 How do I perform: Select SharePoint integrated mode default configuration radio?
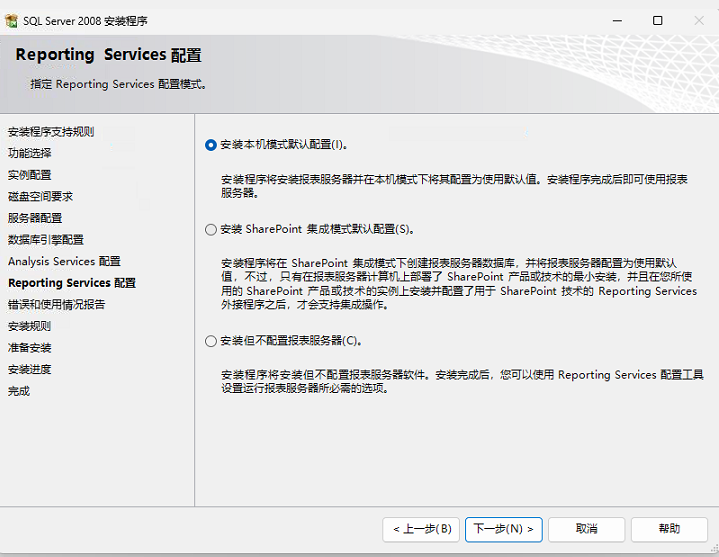210,229
